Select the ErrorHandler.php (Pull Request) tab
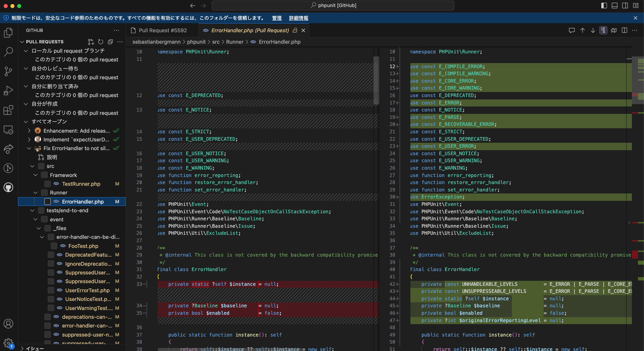Screen dimensions: 644x351 click(x=250, y=30)
